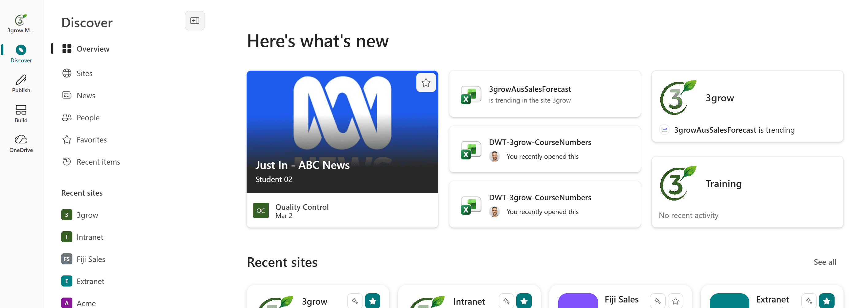Switch to the News section
Image resolution: width=868 pixels, height=308 pixels.
click(x=86, y=95)
